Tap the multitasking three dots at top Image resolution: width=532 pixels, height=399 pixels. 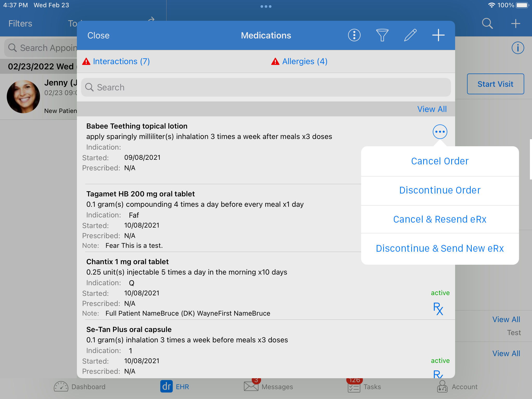(x=266, y=6)
